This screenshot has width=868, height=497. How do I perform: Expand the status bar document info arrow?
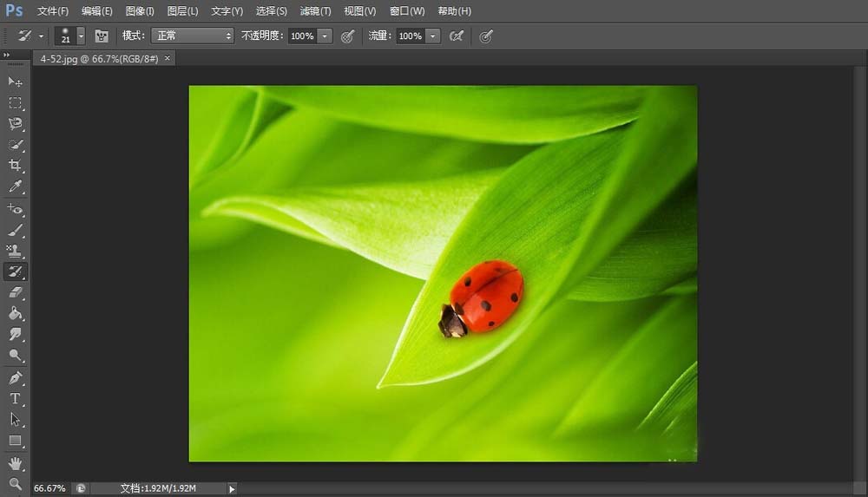pos(232,488)
